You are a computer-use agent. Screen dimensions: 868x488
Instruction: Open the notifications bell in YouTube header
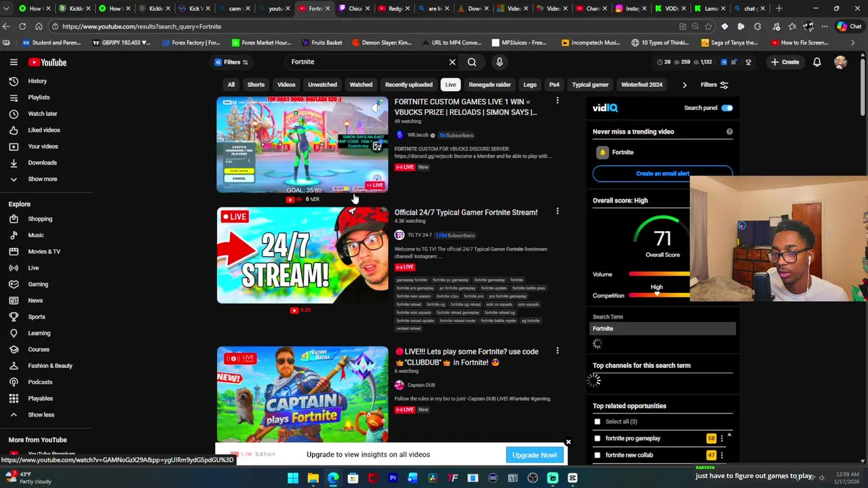point(817,62)
